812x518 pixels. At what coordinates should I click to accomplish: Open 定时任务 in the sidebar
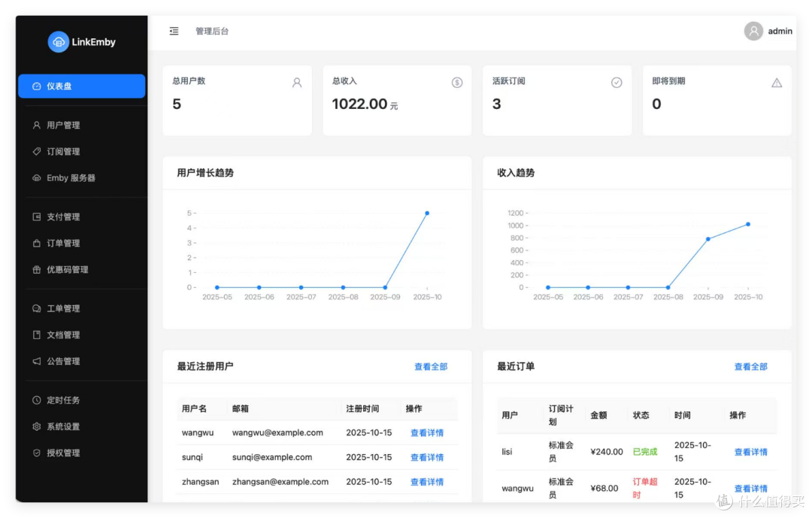[82, 400]
